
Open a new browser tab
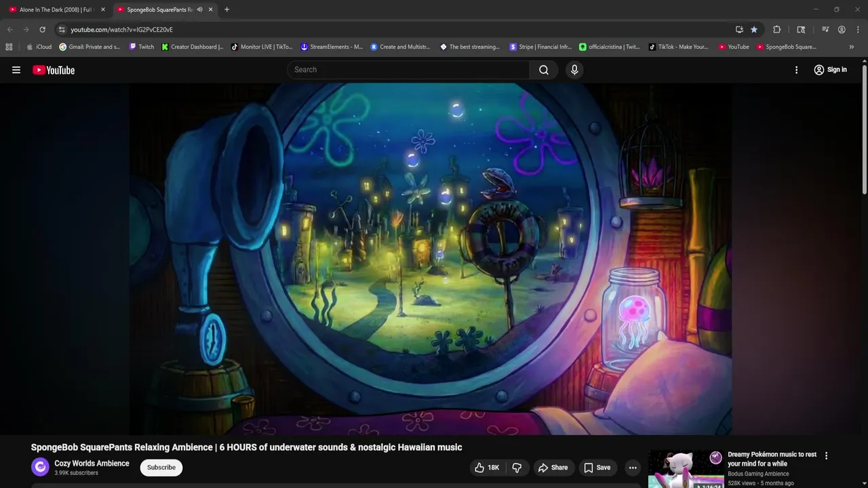coord(226,9)
